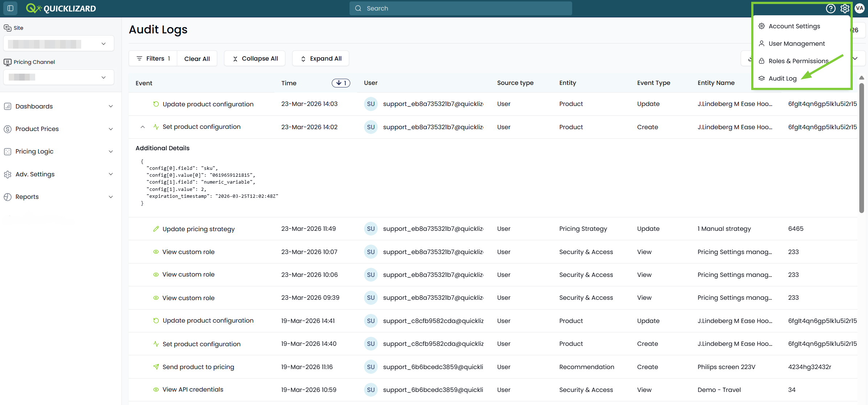Sort by the User column header
Image resolution: width=868 pixels, height=405 pixels.
point(371,83)
